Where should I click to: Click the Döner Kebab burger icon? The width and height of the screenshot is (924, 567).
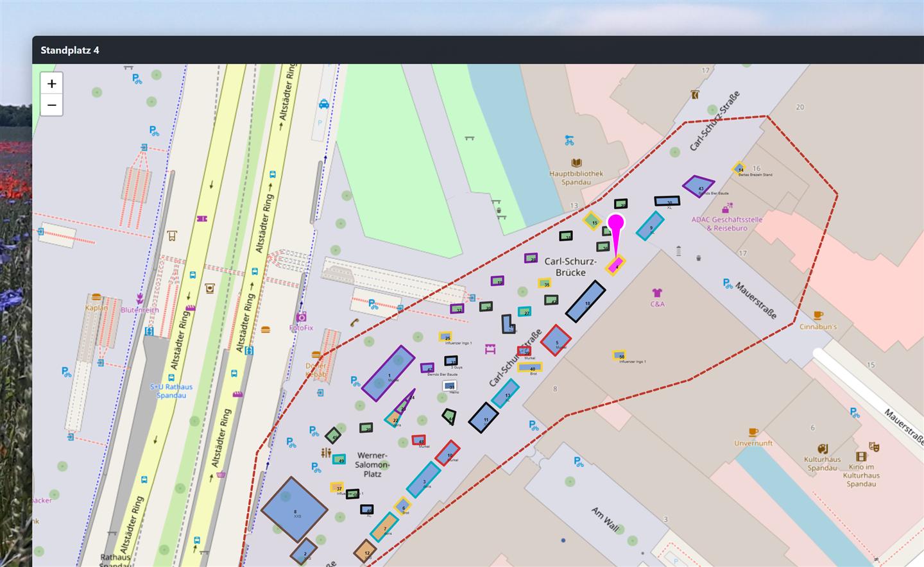(316, 355)
